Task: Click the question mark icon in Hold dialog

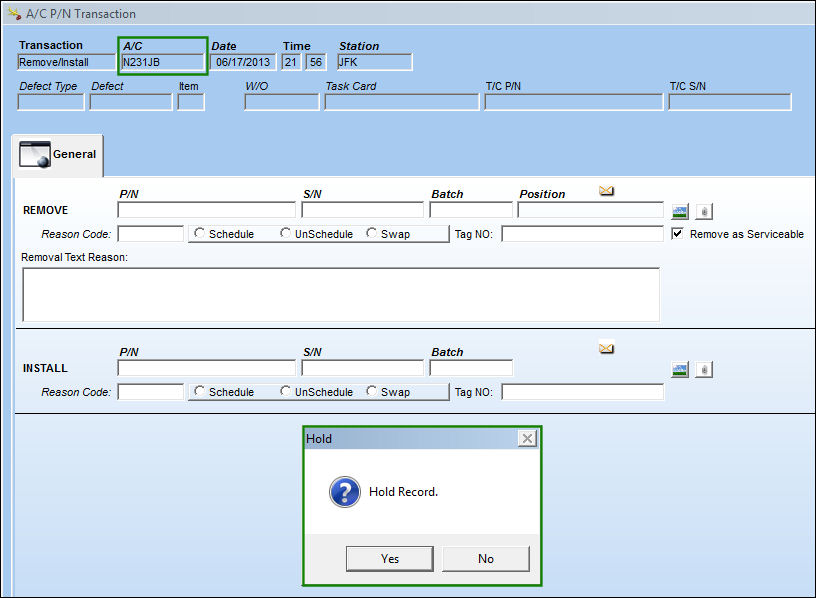Action: 345,492
